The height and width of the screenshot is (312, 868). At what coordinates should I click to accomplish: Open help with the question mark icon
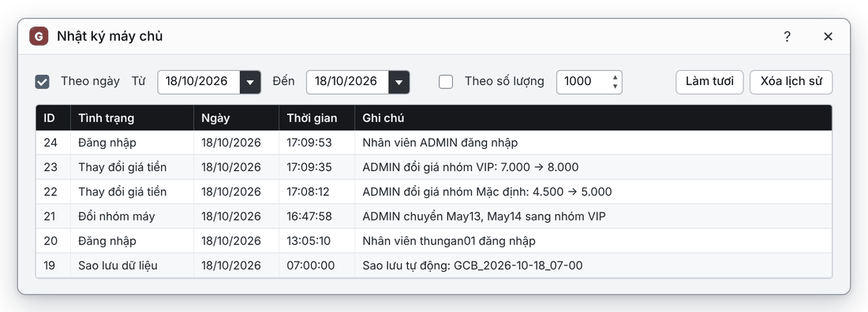point(787,36)
